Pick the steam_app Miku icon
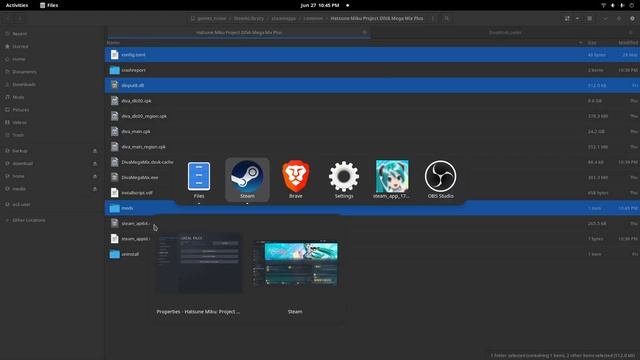 (x=392, y=180)
